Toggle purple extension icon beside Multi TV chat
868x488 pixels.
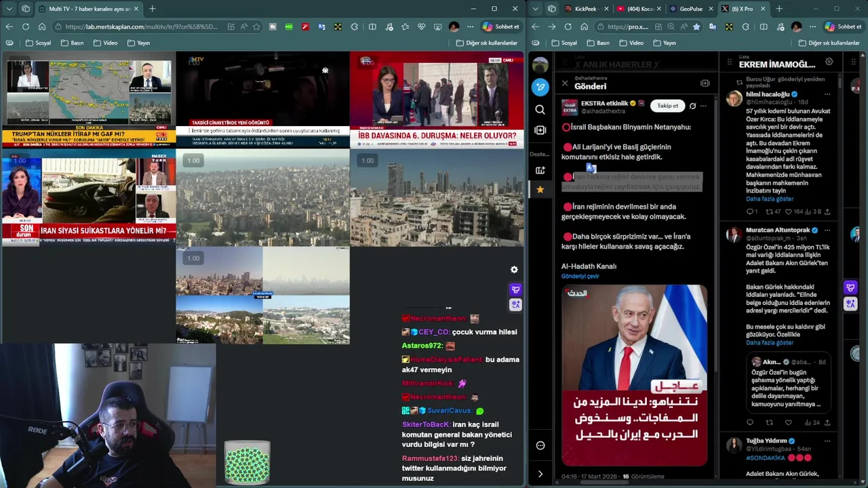pyautogui.click(x=515, y=289)
